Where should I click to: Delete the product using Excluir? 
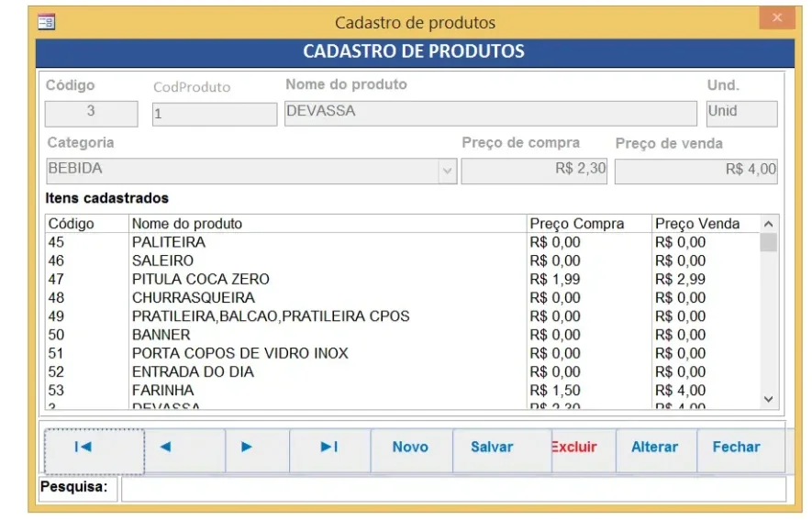tap(584, 451)
